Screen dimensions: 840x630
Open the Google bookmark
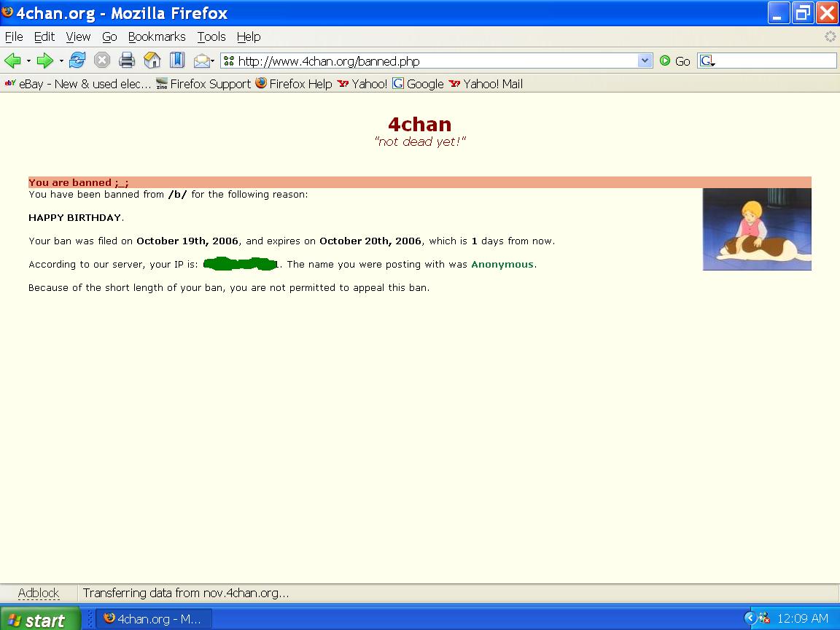419,84
